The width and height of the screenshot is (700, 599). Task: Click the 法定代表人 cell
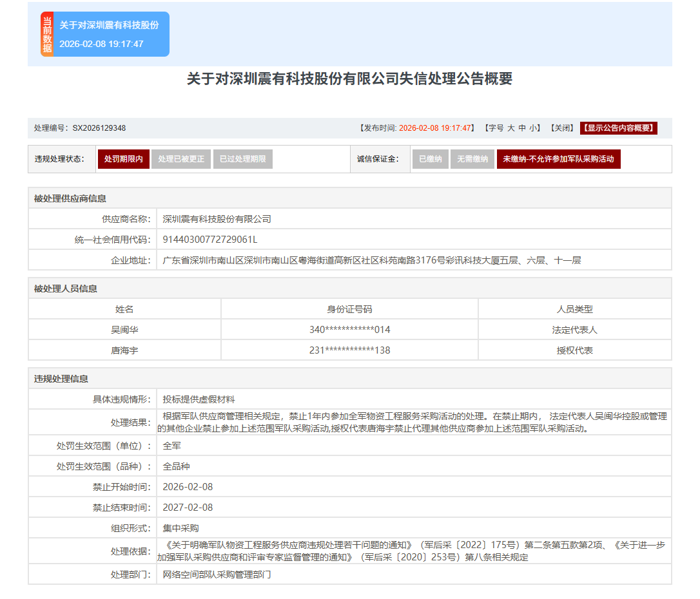click(x=574, y=330)
